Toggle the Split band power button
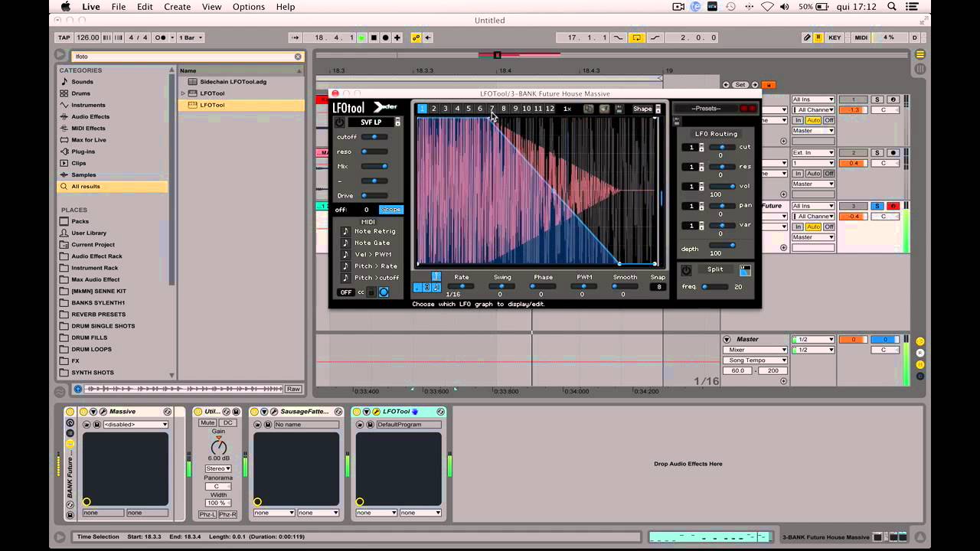This screenshot has height=551, width=980. click(x=686, y=270)
